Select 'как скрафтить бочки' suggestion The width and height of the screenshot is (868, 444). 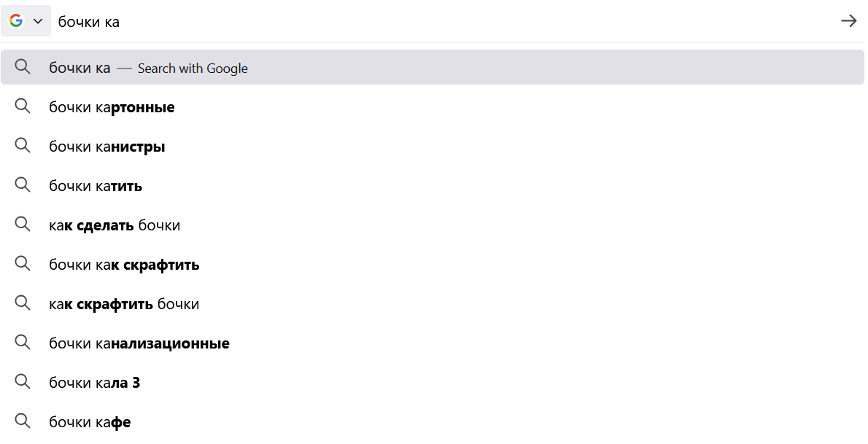(x=124, y=304)
